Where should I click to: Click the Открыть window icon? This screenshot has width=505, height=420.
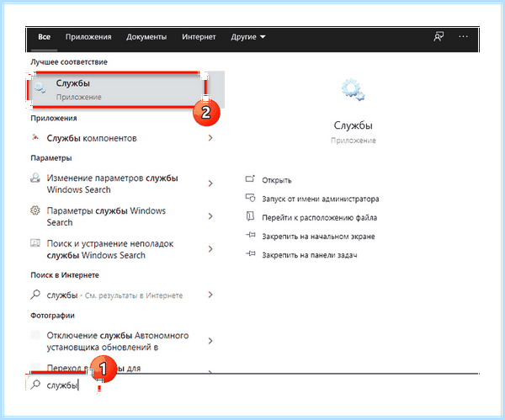pos(250,178)
